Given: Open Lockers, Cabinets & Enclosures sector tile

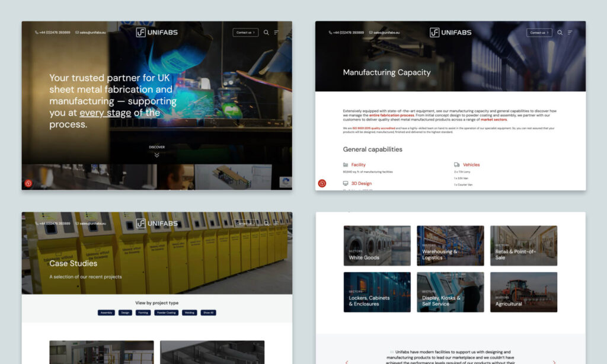Looking at the screenshot, I should pyautogui.click(x=376, y=292).
